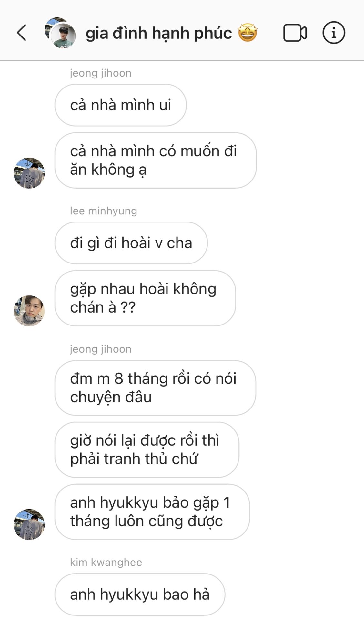Select the 'anh hyukkyu bao hả' message
The image size is (364, 620).
point(140,594)
